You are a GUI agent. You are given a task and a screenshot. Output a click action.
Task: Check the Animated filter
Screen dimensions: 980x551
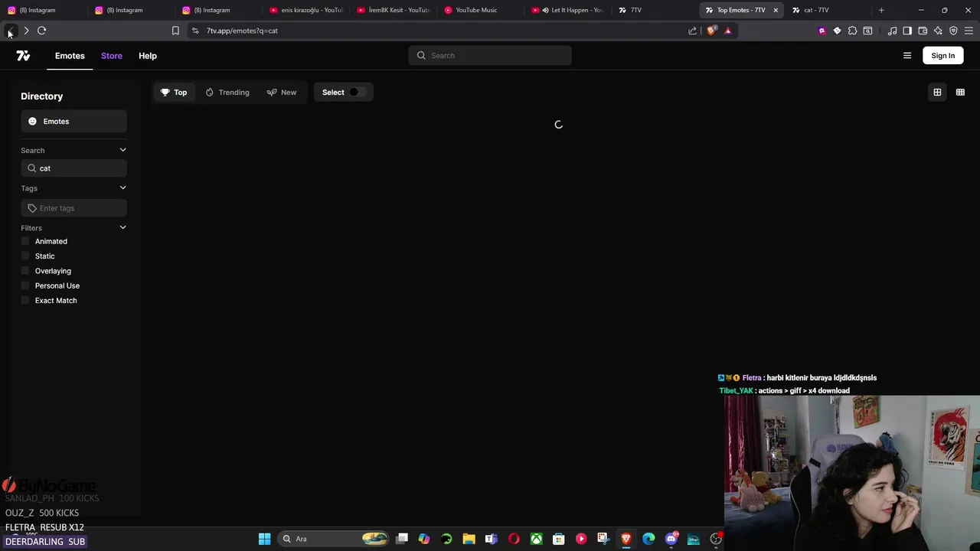click(x=25, y=241)
